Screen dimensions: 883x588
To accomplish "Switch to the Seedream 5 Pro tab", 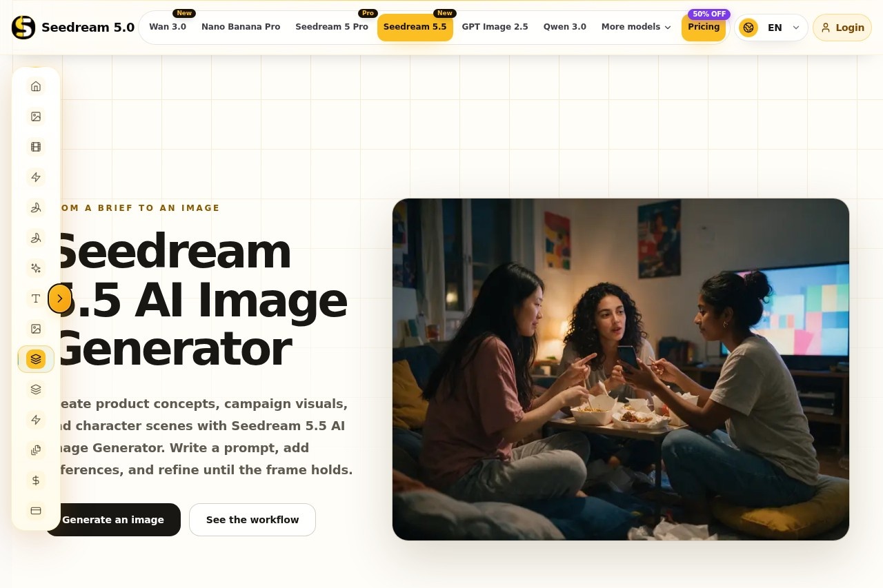I will 332,27.
